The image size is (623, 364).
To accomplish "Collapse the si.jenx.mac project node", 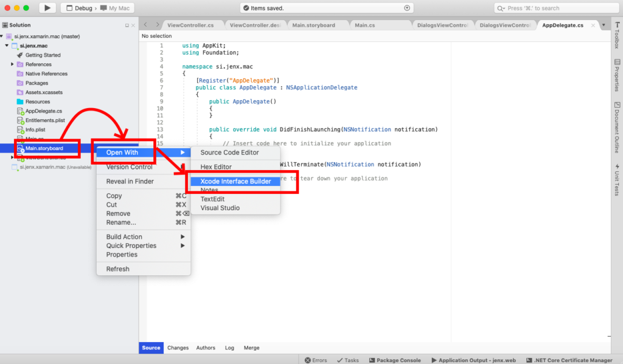I will 7,46.
